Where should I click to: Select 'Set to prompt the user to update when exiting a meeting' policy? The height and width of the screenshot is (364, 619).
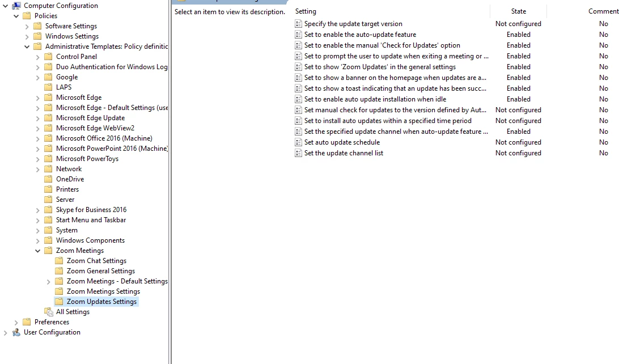coord(396,56)
